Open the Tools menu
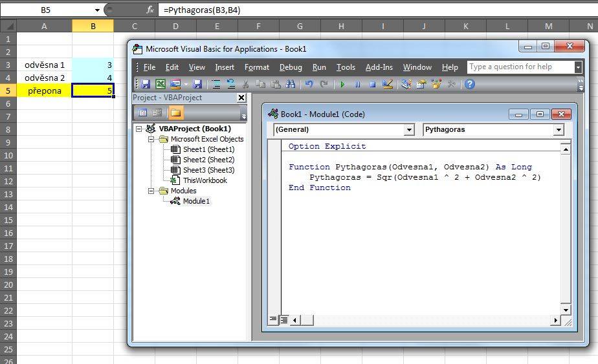This screenshot has height=364, width=598. (346, 67)
